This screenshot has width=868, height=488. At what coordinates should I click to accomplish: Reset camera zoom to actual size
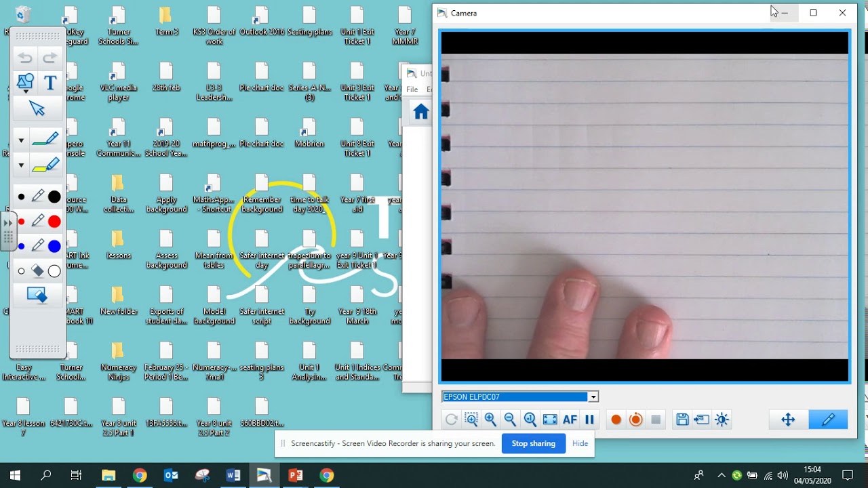[530, 420]
